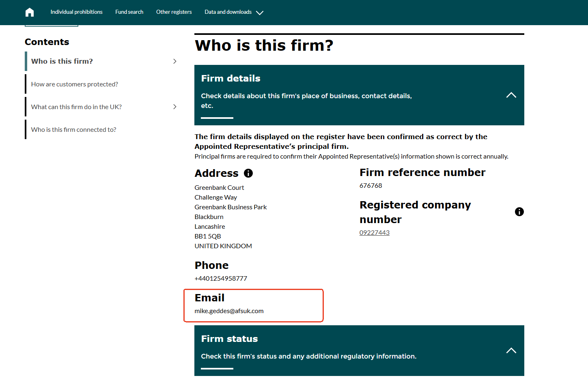Click the Address info icon
The image size is (588, 378).
point(248,173)
